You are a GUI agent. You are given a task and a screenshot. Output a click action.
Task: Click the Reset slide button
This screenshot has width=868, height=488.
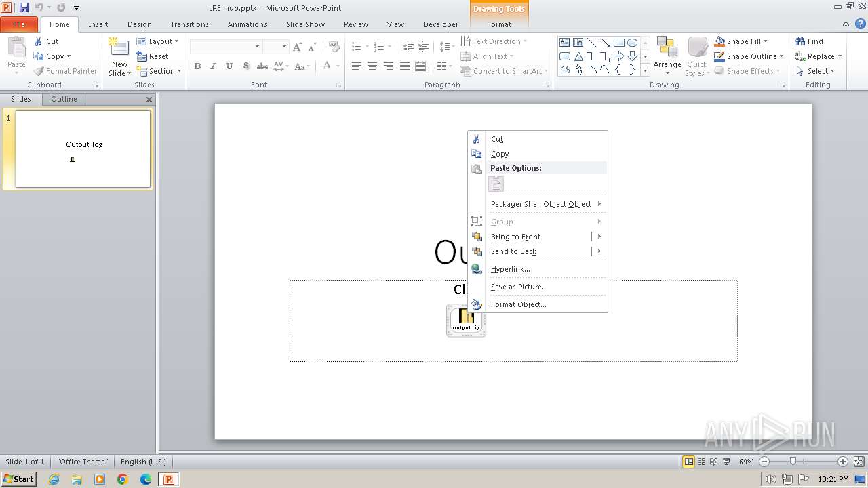point(153,56)
